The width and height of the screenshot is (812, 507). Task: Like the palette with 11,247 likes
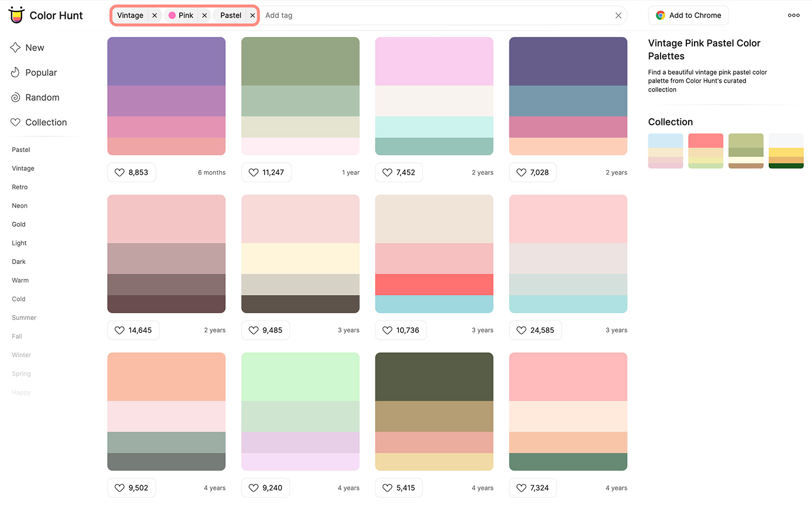266,172
